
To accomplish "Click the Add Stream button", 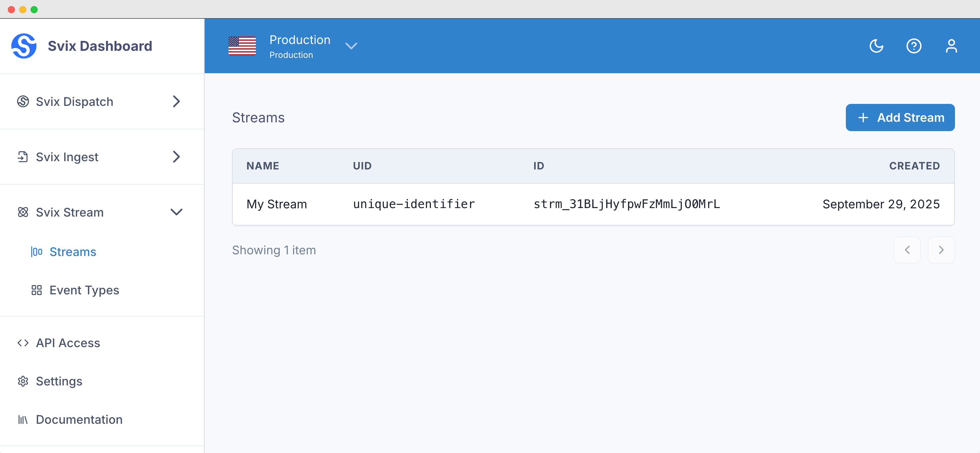I will [900, 118].
